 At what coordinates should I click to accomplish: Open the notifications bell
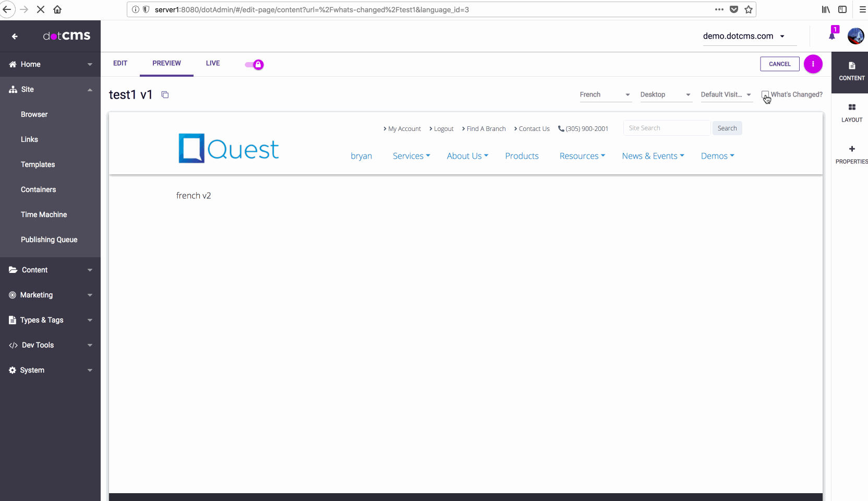[x=831, y=35]
